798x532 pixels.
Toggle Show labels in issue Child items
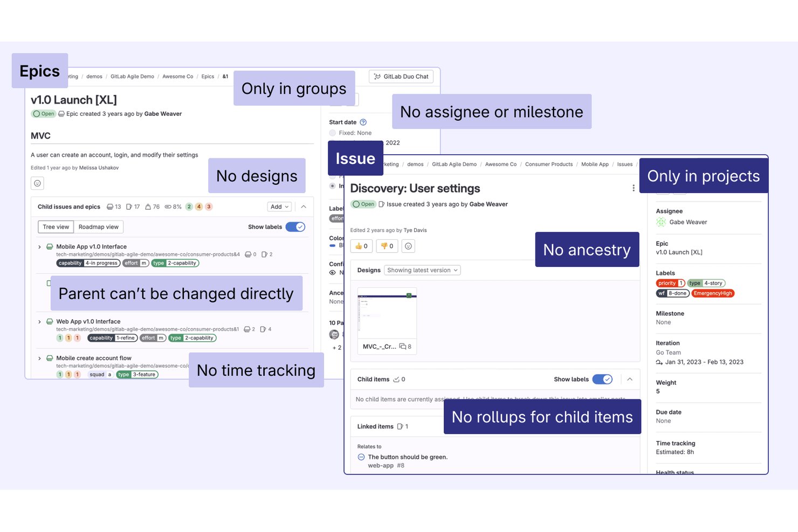[x=602, y=379]
